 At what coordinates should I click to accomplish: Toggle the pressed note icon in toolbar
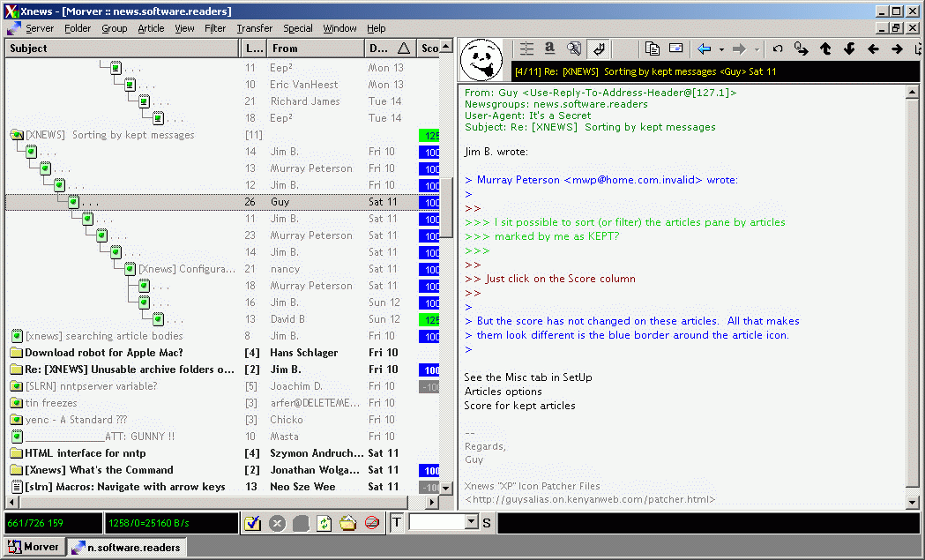(598, 49)
